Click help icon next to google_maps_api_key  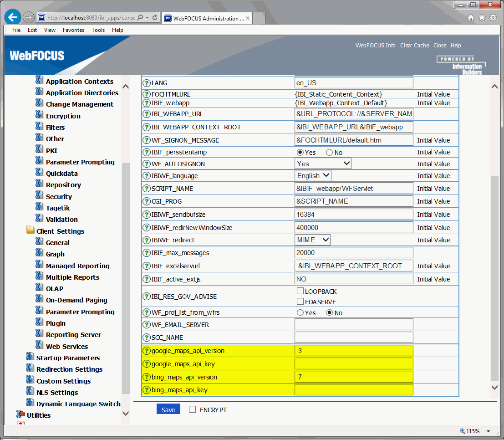(147, 364)
